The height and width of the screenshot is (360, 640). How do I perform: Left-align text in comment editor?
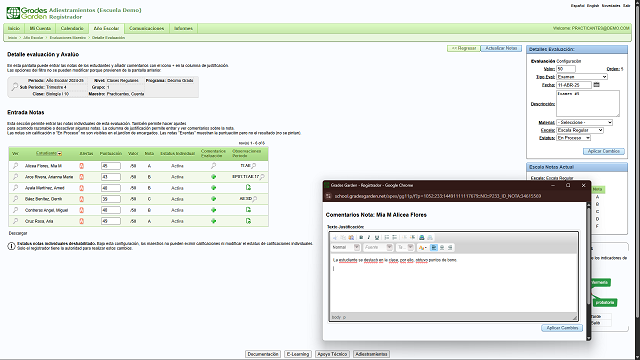click(x=434, y=247)
